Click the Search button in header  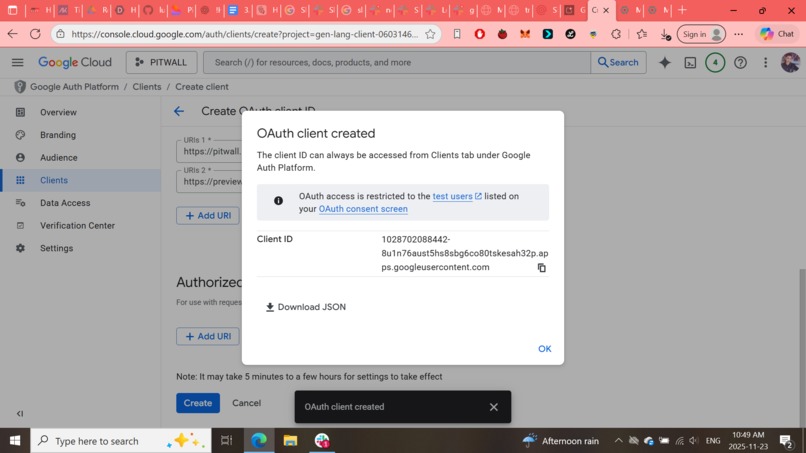[x=618, y=62]
